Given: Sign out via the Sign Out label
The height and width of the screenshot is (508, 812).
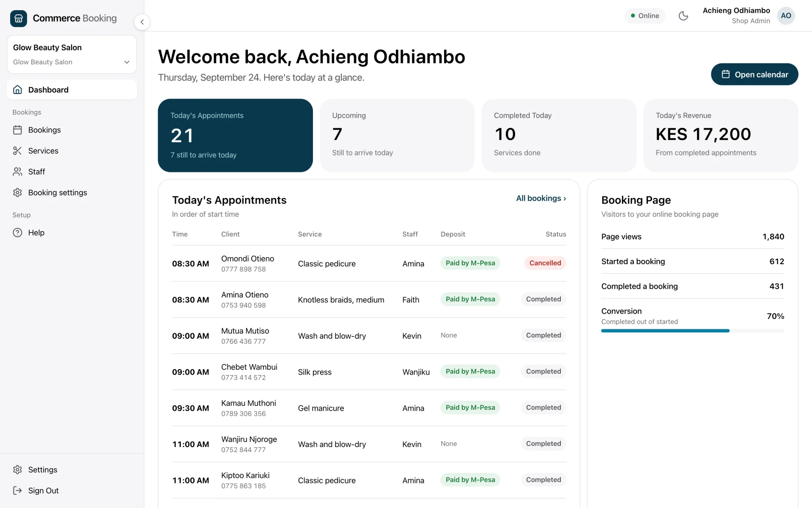Looking at the screenshot, I should click(x=44, y=490).
